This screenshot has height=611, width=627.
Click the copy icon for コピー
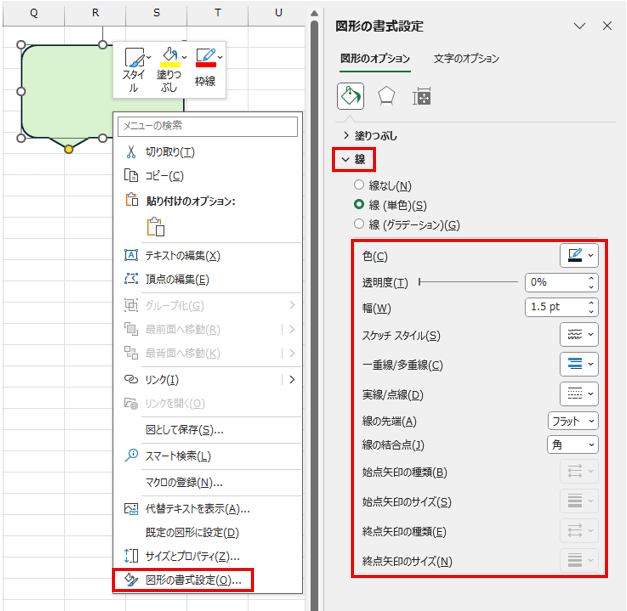click(x=131, y=176)
